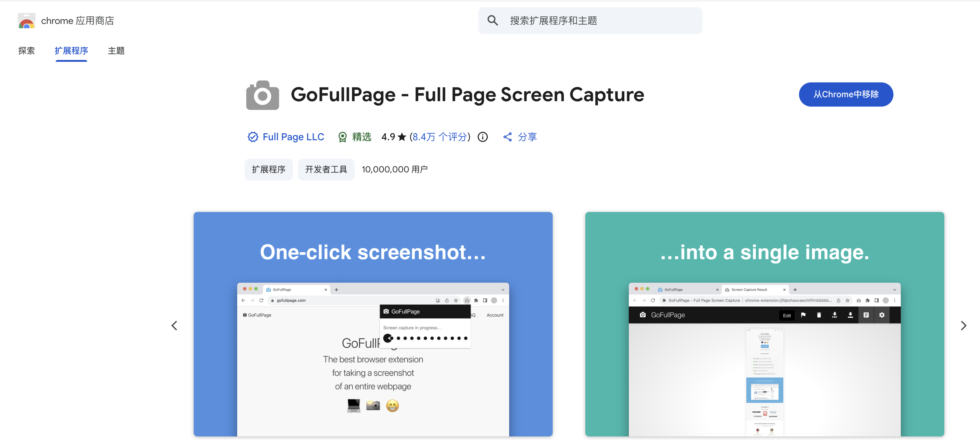
Task: Show next screenshot with right chevron
Action: (x=963, y=326)
